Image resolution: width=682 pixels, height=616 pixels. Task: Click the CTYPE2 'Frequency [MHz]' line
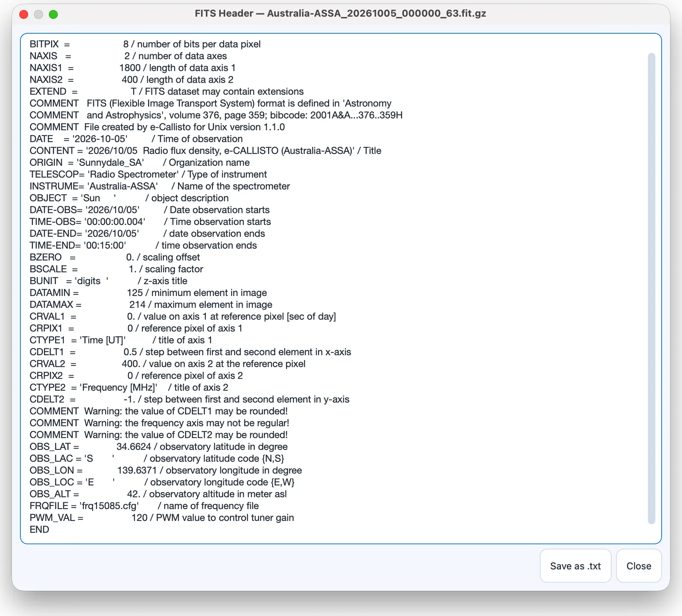click(129, 388)
